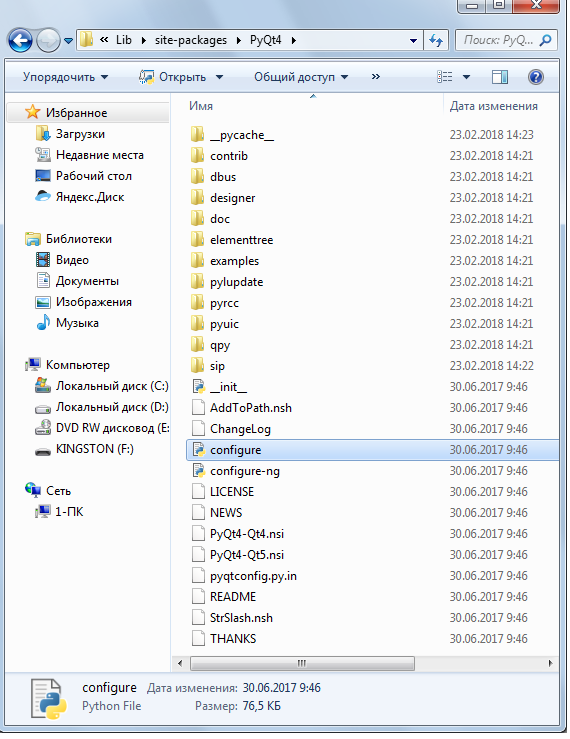570x739 pixels.
Task: Open 'Рабочий стол' in the sidebar
Action: [x=93, y=176]
